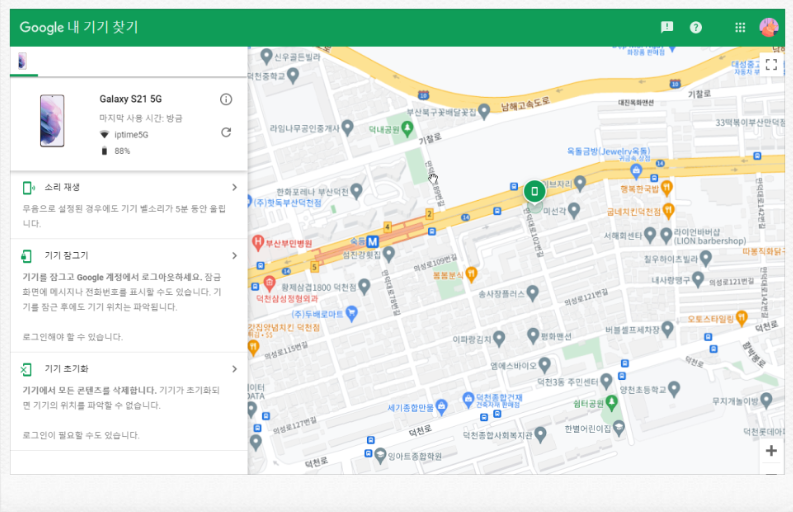Click the 기기 잠그기 label
Screen dimensions: 793x512
click(66, 256)
